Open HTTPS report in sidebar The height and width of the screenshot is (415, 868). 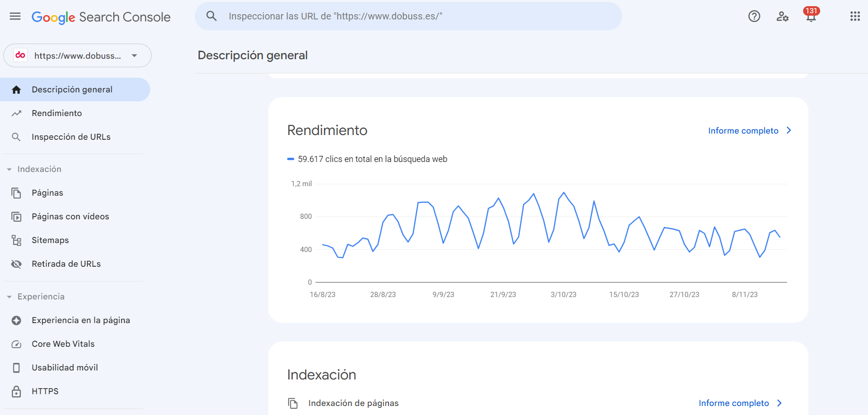[x=75, y=391]
